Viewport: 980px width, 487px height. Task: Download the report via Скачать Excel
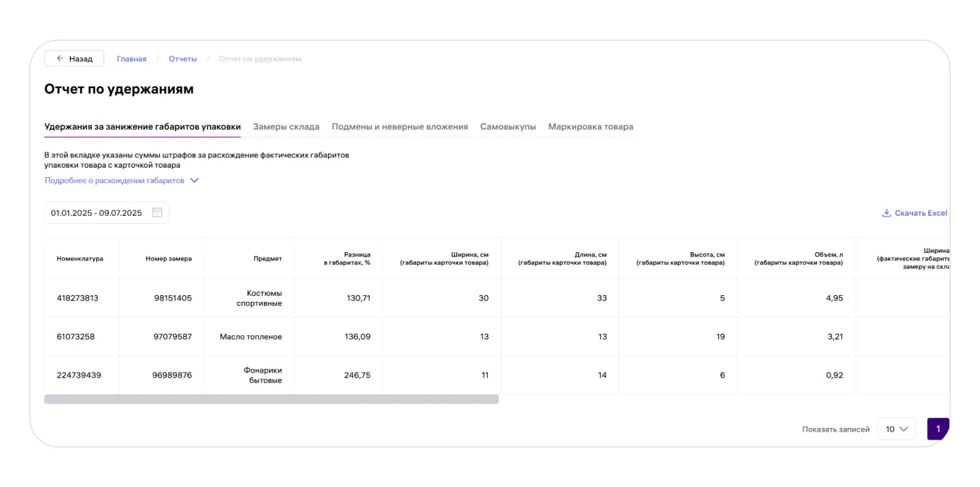click(x=920, y=213)
